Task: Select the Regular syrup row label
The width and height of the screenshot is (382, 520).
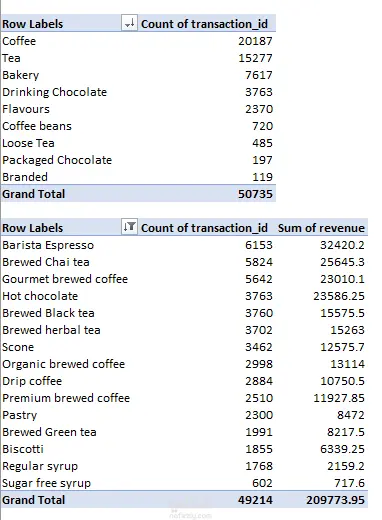Action: tap(40, 466)
